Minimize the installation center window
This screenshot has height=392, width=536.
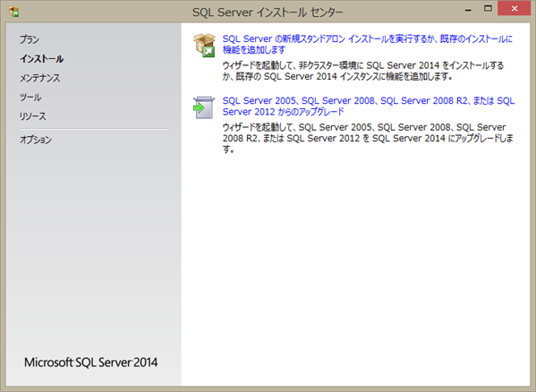coord(468,9)
